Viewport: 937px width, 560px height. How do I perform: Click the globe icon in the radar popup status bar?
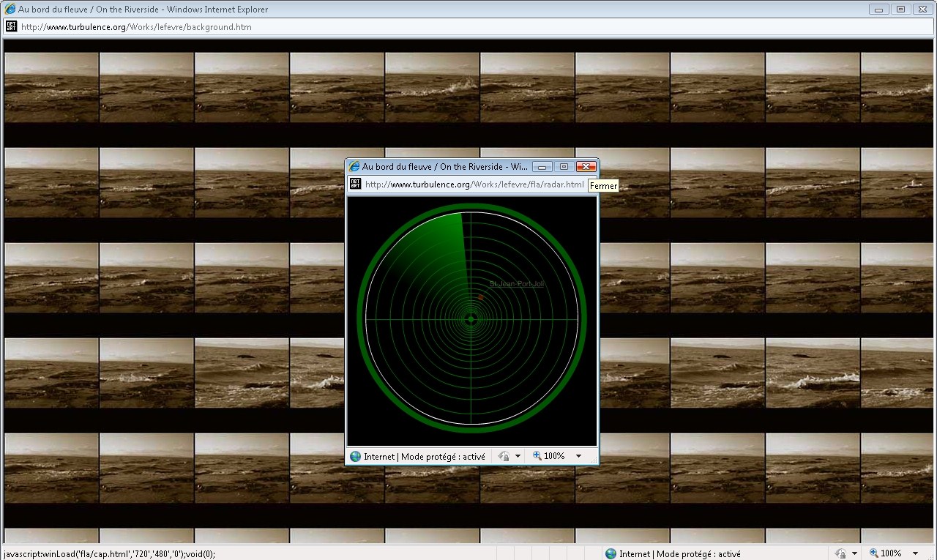tap(356, 456)
